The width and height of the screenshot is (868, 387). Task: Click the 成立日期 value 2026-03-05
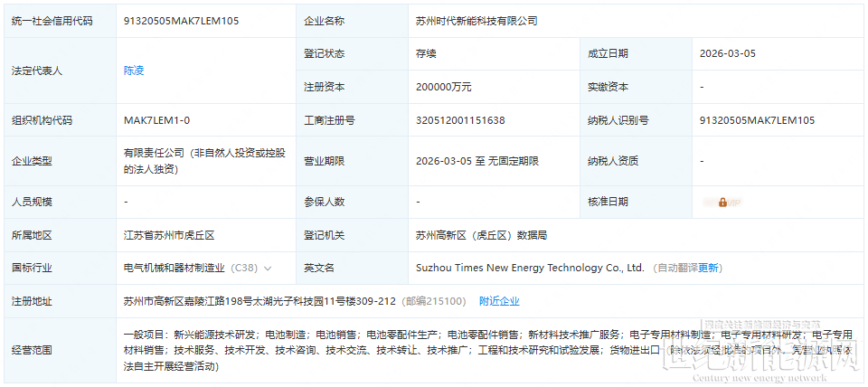727,53
